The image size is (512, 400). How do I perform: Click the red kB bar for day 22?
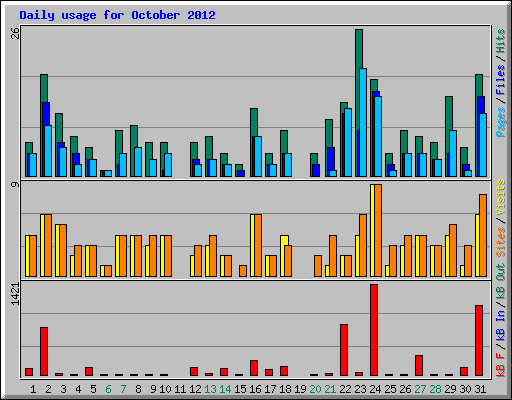(x=344, y=350)
